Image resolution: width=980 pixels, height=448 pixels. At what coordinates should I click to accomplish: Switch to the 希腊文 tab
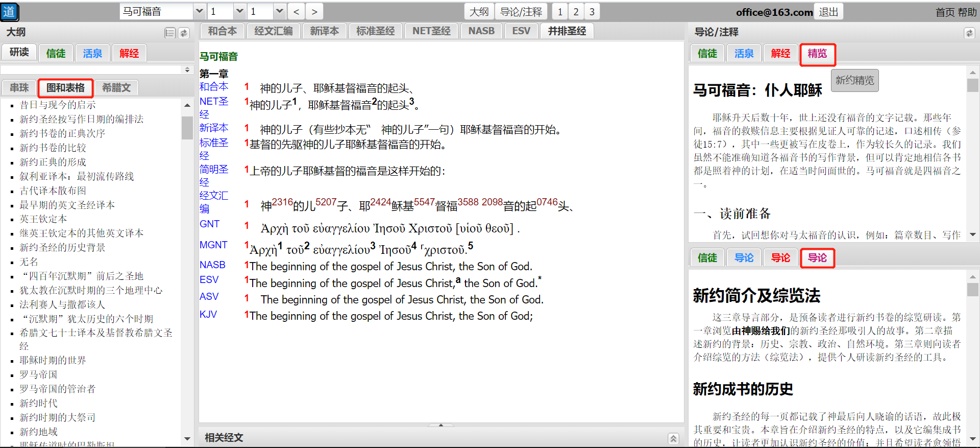click(x=116, y=88)
